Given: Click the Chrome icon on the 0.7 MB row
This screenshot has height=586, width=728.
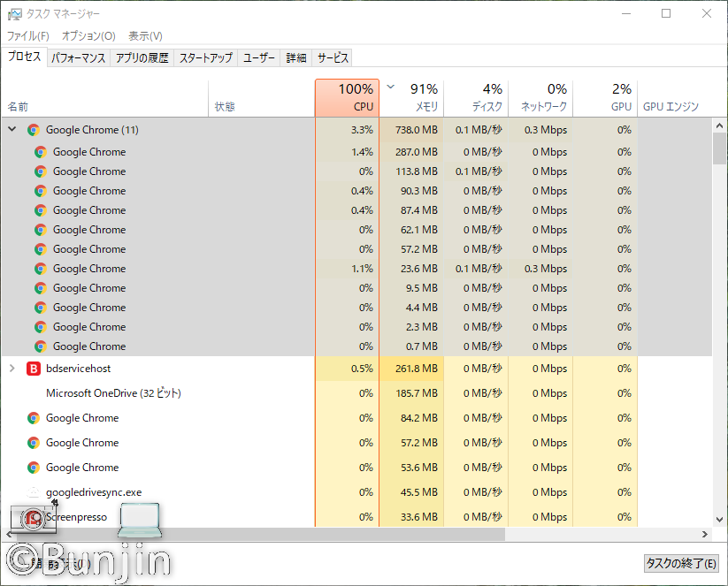Looking at the screenshot, I should 41,347.
